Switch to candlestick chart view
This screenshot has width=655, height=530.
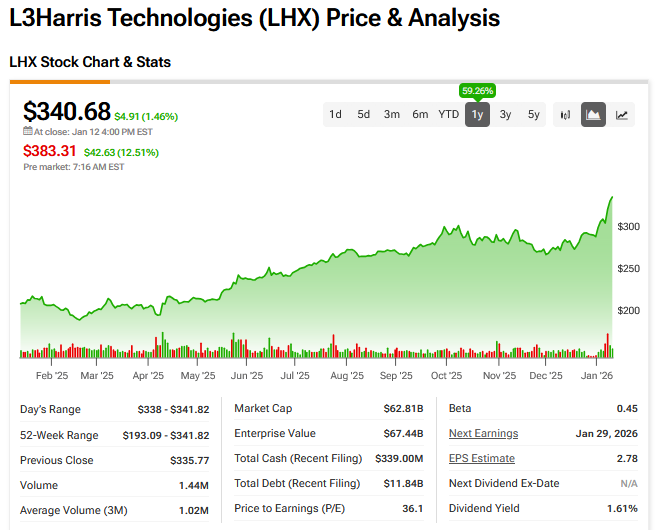point(565,114)
